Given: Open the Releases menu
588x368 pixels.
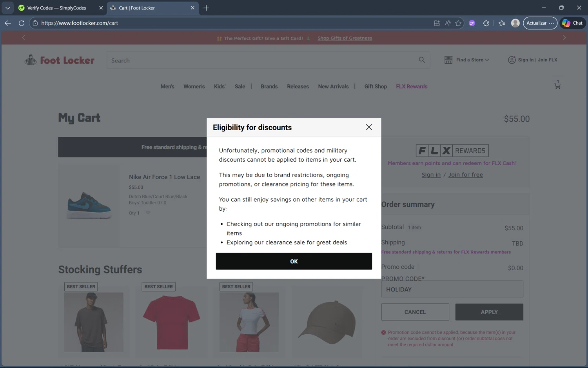Looking at the screenshot, I should coord(298,87).
